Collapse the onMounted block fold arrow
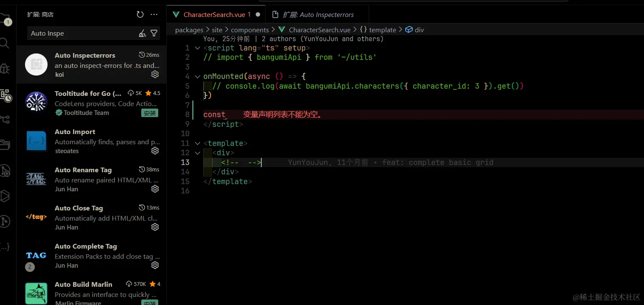Viewport: 644px width, 305px height. point(197,77)
